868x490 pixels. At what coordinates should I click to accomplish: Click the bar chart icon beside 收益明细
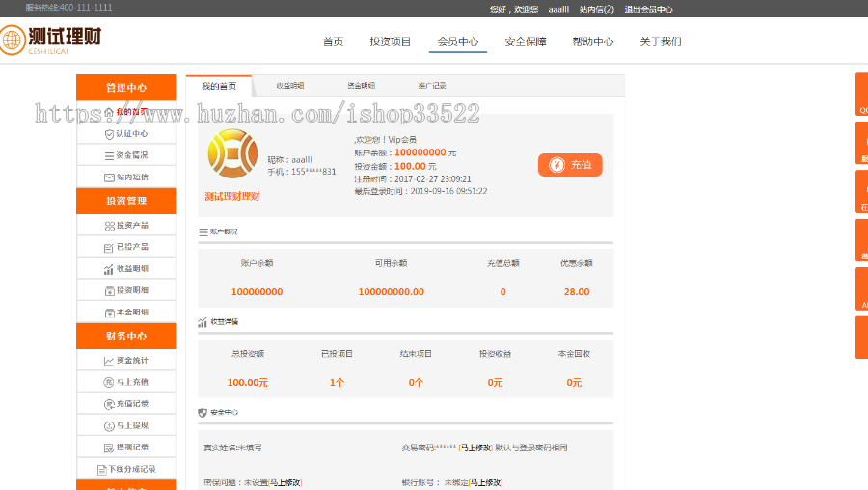108,269
